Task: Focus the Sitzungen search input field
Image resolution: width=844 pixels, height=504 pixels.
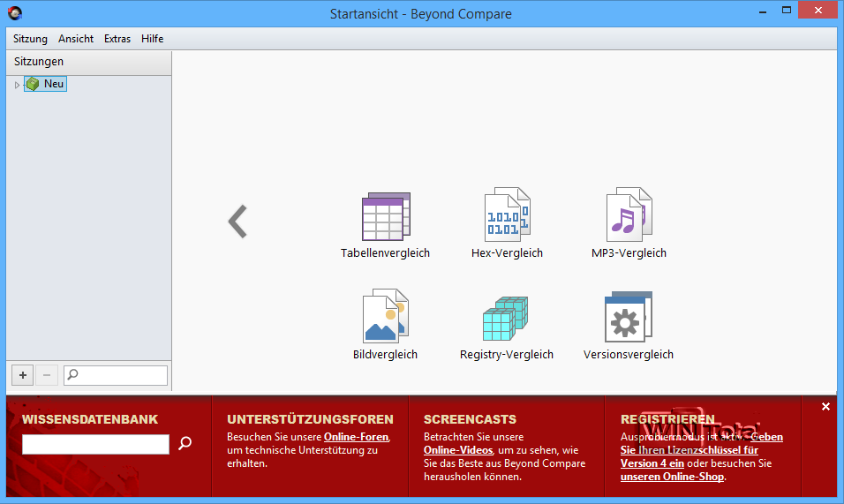Action: pos(116,375)
